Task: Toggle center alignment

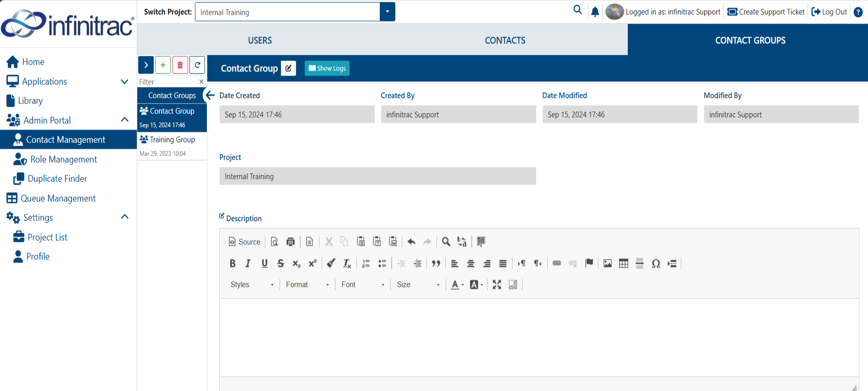Action: pos(471,263)
